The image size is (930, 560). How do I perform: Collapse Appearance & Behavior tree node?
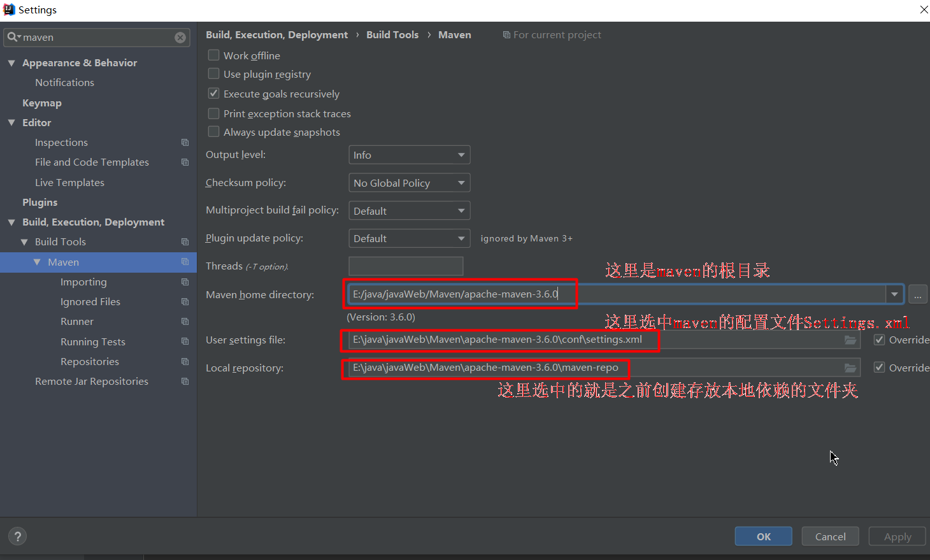pos(11,63)
